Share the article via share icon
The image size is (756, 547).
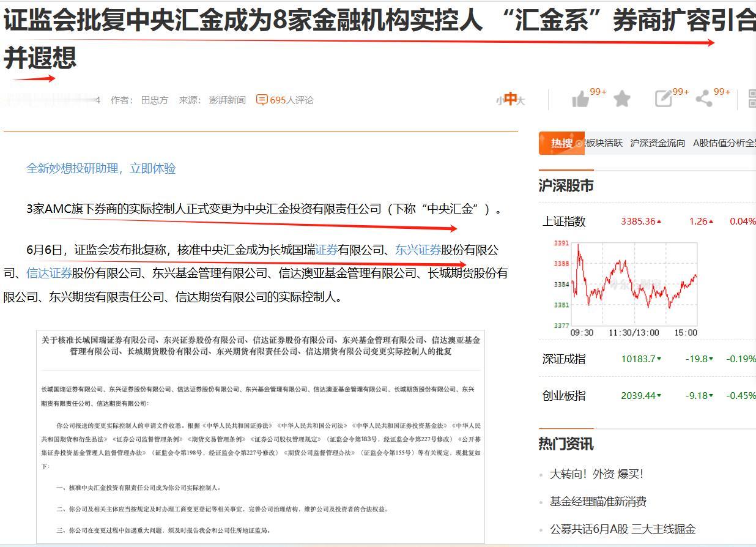click(x=704, y=99)
